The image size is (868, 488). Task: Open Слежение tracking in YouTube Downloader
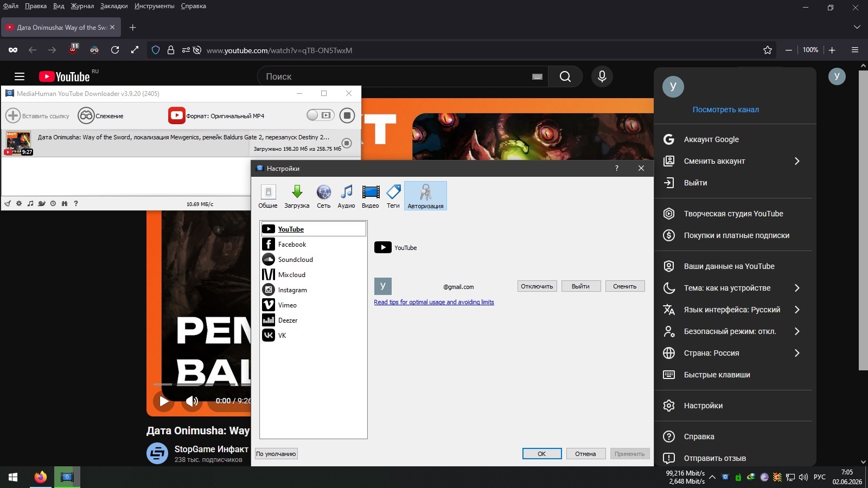click(101, 115)
